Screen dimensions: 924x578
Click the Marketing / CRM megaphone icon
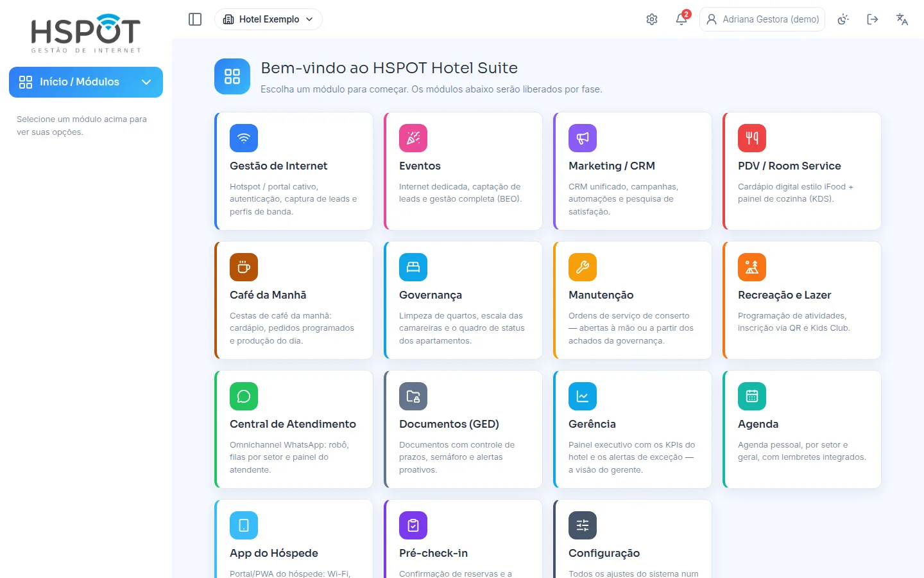coord(583,138)
